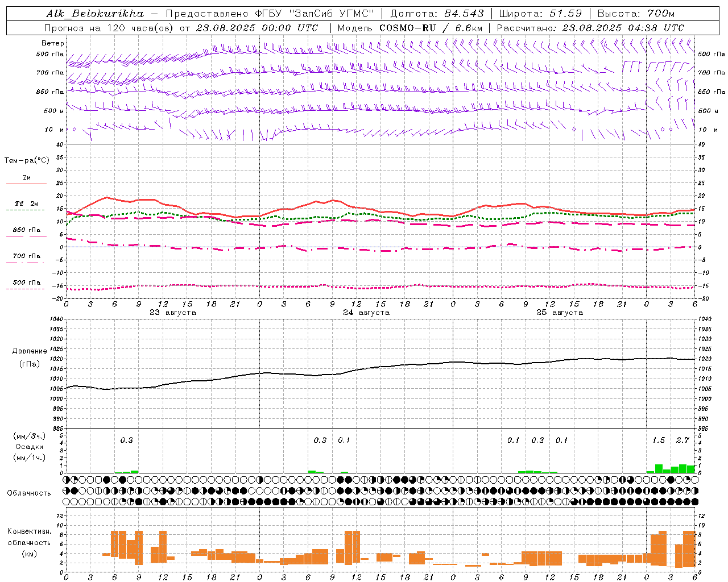
Task: Click the (мм/1ч.) precipitation unit label
Action: [x=30, y=458]
